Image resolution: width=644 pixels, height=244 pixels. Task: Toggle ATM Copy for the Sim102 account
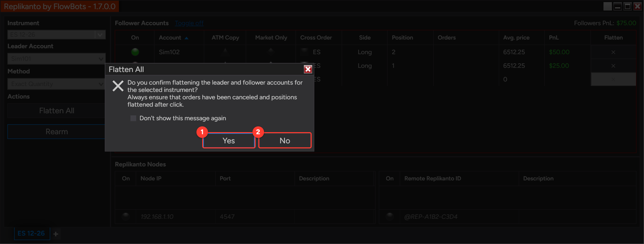coord(225,52)
